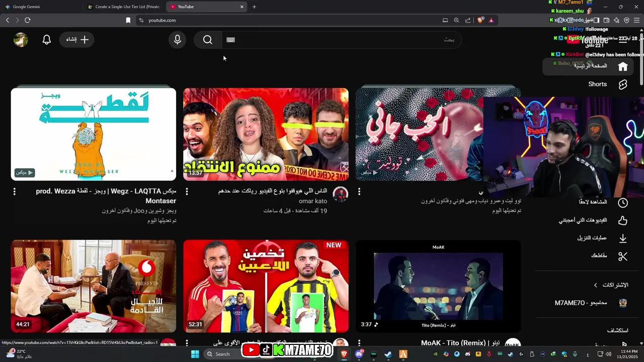Open the MoAK Tito Remix thumbnail
The width and height of the screenshot is (644, 362).
coord(438,286)
